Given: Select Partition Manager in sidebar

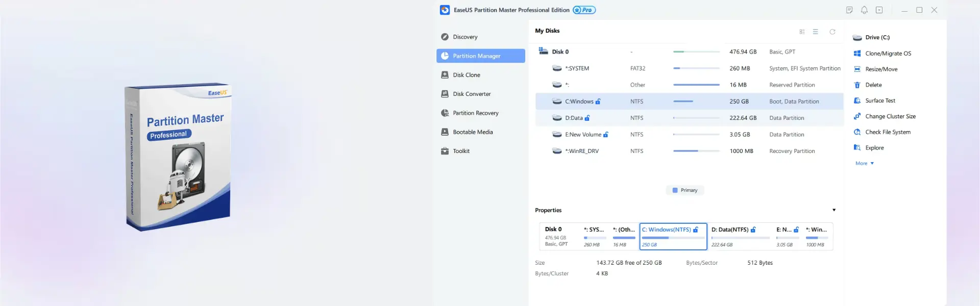Looking at the screenshot, I should coord(480,56).
